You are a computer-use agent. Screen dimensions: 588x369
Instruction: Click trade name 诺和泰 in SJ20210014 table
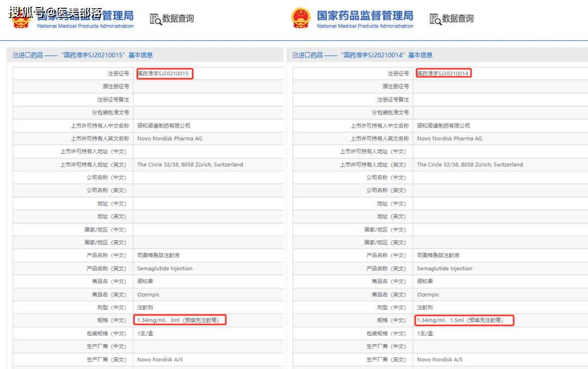click(425, 281)
